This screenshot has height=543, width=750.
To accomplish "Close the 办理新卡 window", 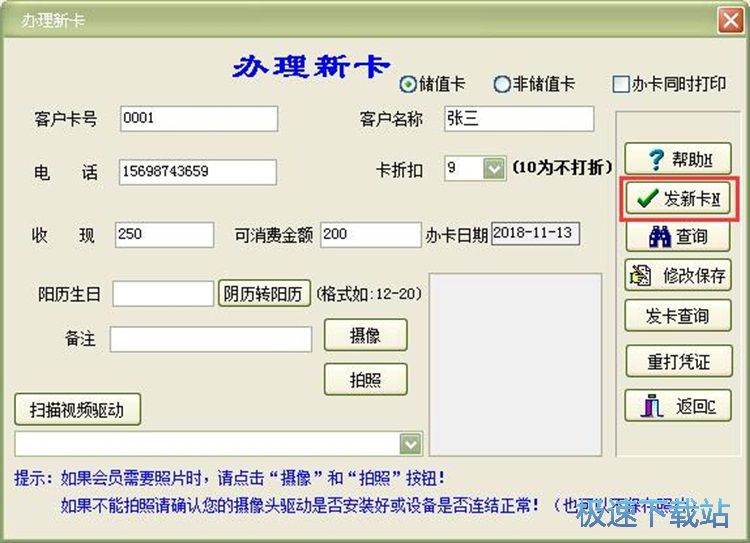I will [x=730, y=21].
